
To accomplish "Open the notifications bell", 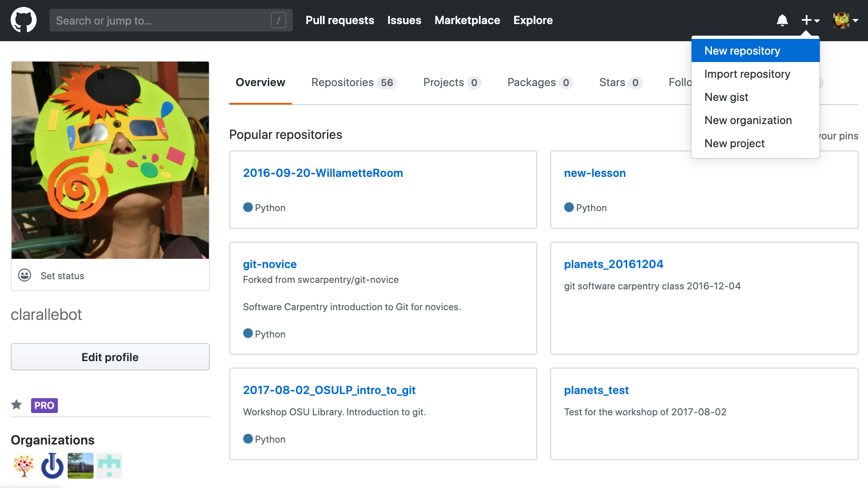I will coord(782,20).
